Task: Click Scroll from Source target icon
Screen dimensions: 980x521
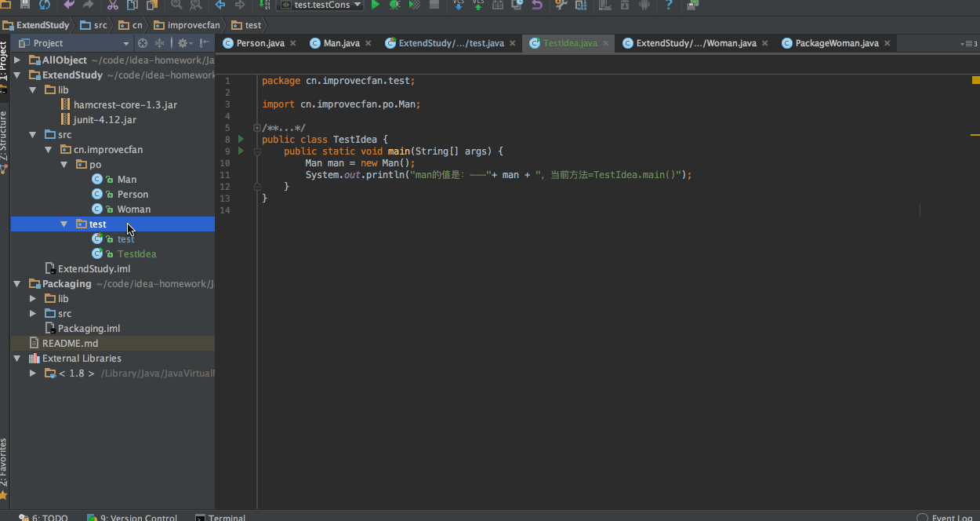Action: pyautogui.click(x=143, y=43)
